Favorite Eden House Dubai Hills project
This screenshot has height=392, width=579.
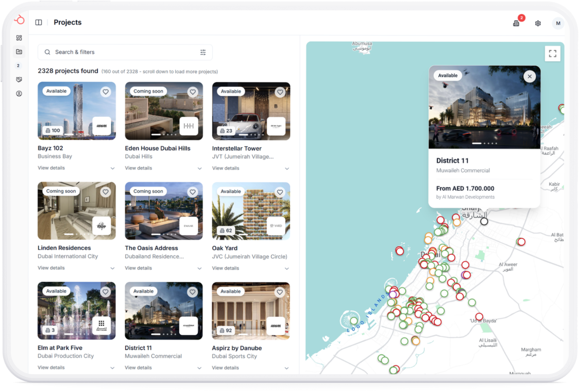tap(193, 92)
